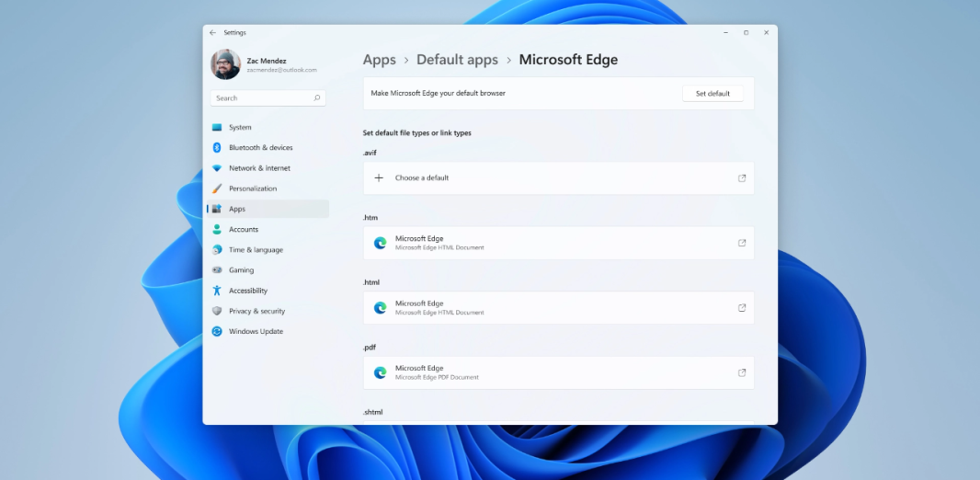This screenshot has width=980, height=480.
Task: Open the external link icon in .avif row
Action: click(742, 178)
